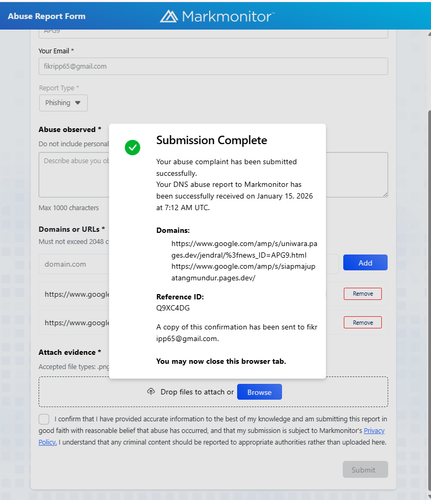This screenshot has height=500, width=431.
Task: Open the Report Type Phishing dropdown
Action: [63, 103]
